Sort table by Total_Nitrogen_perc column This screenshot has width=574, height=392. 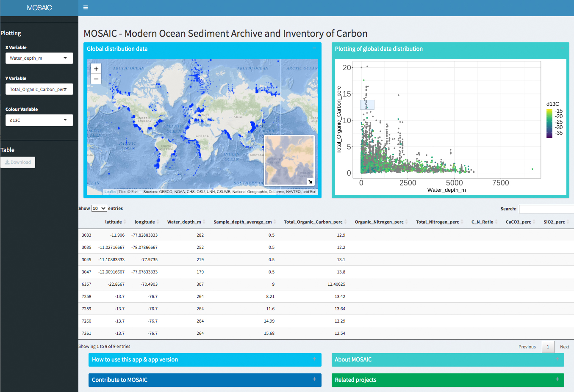click(x=438, y=222)
